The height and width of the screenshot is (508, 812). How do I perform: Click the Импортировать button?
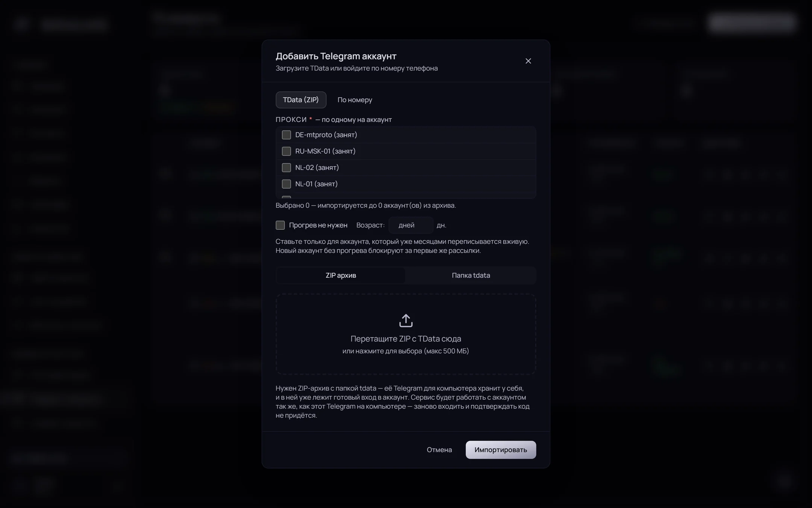(501, 450)
